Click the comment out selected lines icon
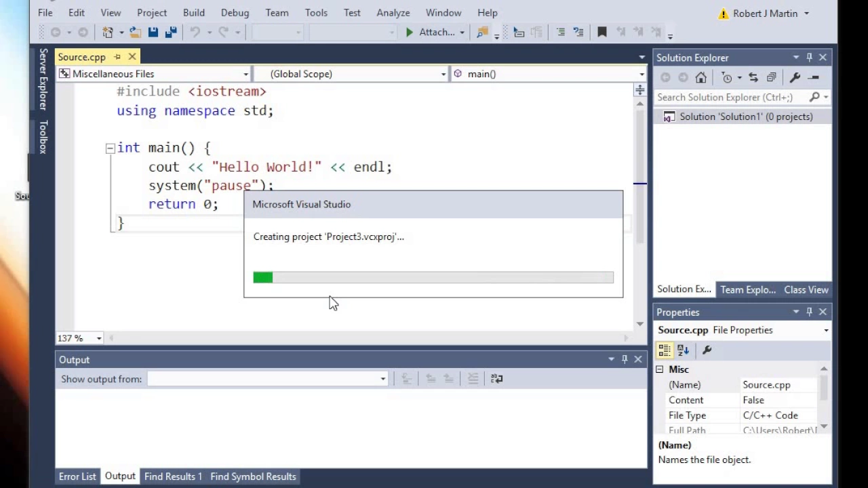The height and width of the screenshot is (488, 868). pyautogui.click(x=561, y=32)
